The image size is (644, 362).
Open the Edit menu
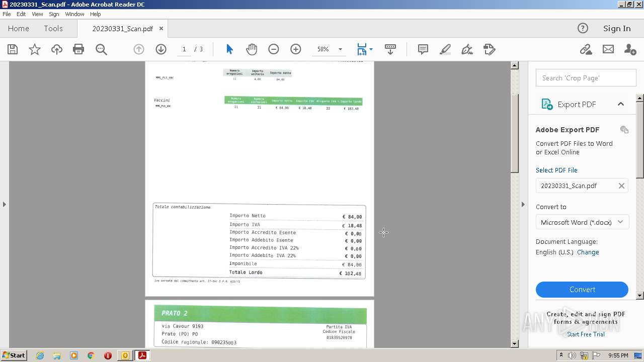[21, 14]
